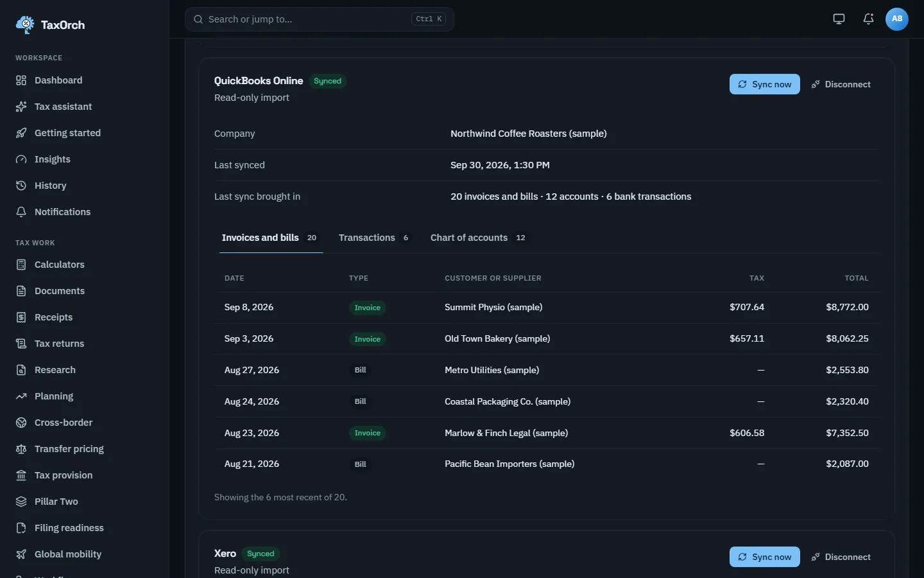Click Sync now for QuickBooks Online
924x578 pixels.
coord(765,84)
